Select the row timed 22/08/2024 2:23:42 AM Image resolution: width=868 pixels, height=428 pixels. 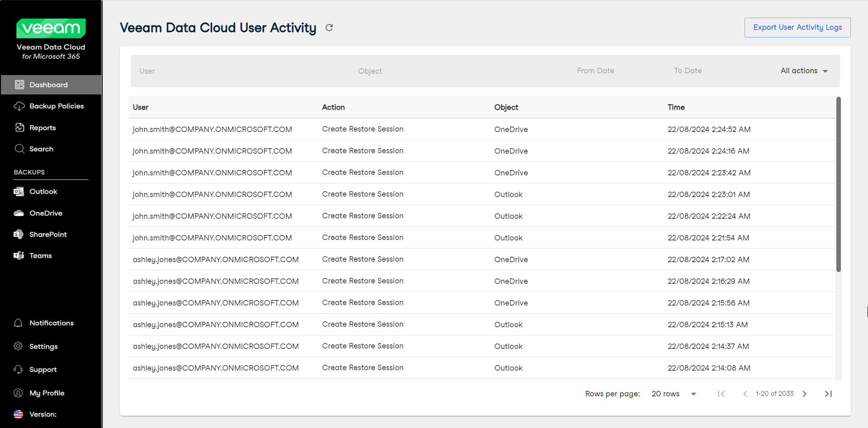pyautogui.click(x=482, y=173)
